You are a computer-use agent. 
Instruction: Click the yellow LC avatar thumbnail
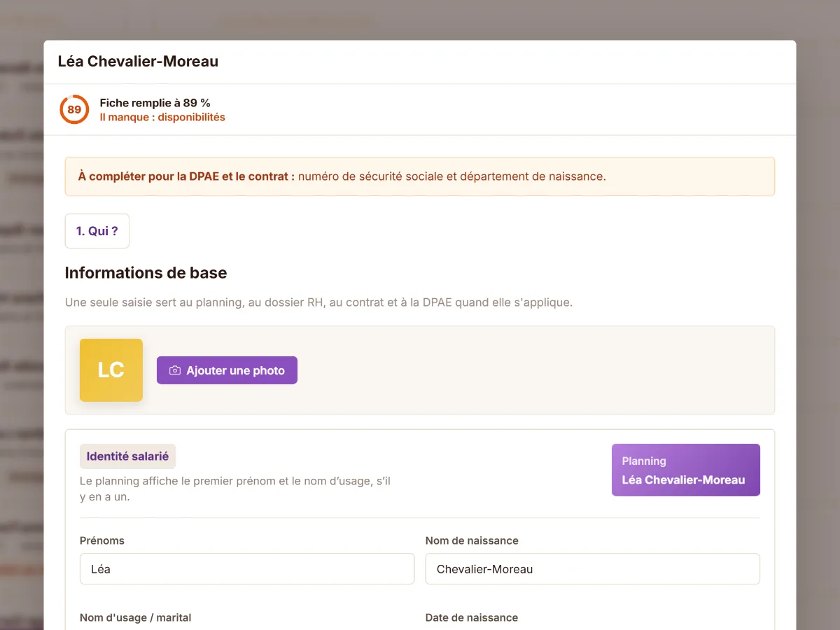[x=111, y=370]
